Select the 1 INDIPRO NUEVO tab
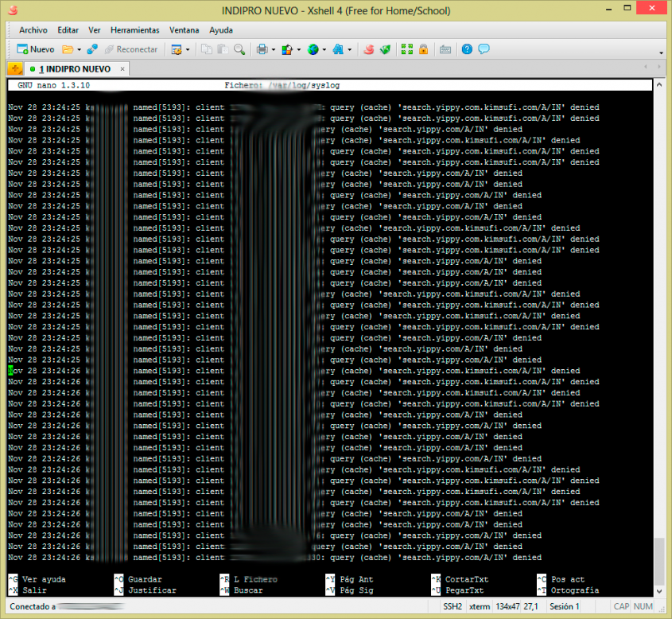Viewport: 672px width, 619px height. pos(76,69)
